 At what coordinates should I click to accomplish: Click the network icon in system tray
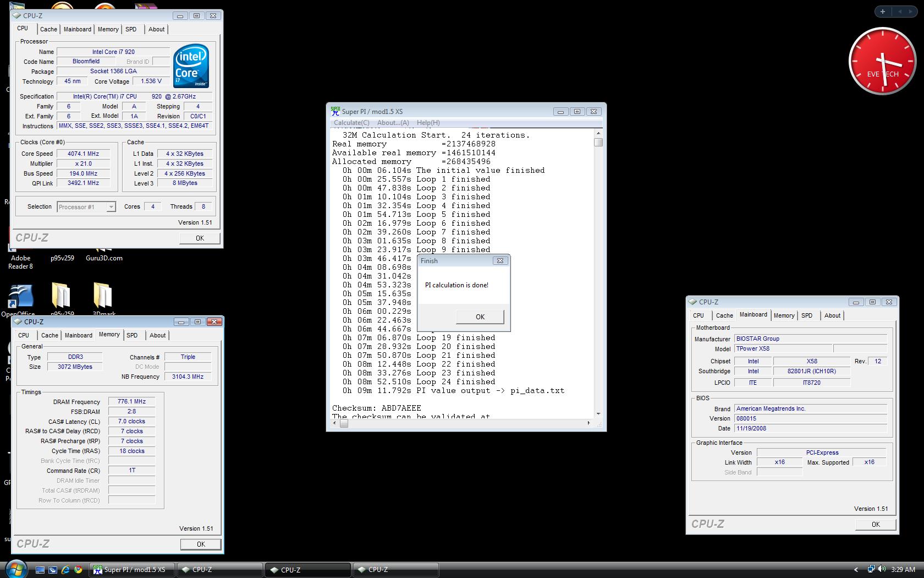871,569
